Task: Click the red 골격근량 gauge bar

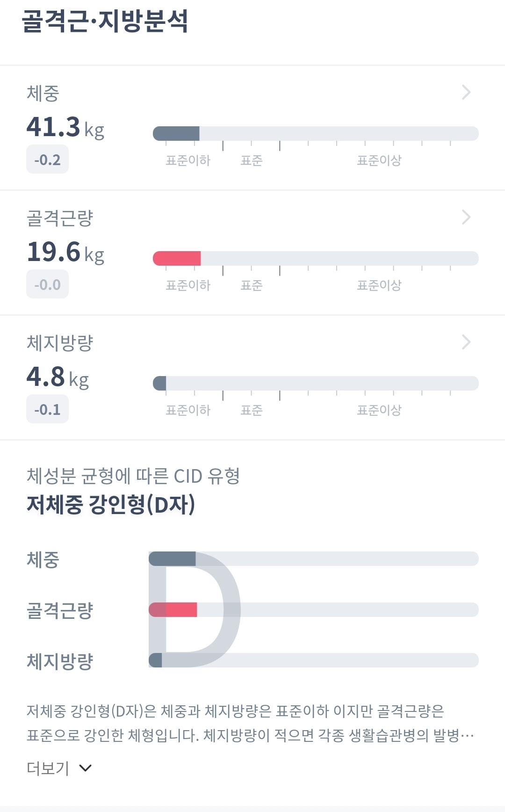Action: [177, 258]
